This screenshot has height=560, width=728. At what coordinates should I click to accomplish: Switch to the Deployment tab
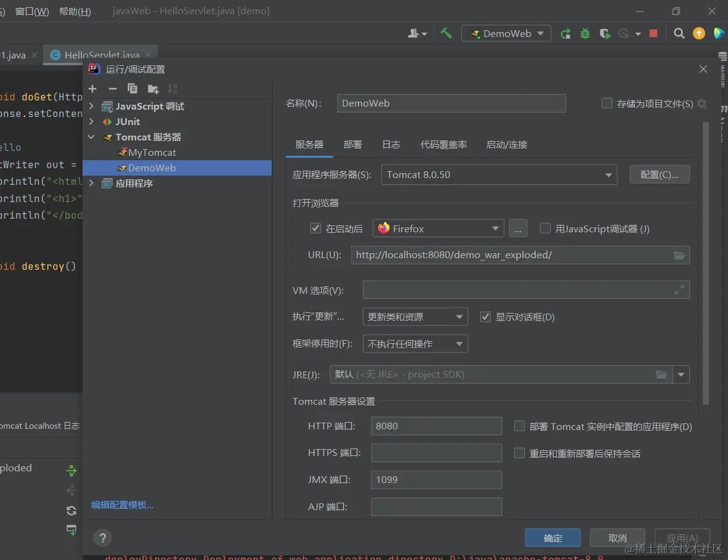[353, 145]
